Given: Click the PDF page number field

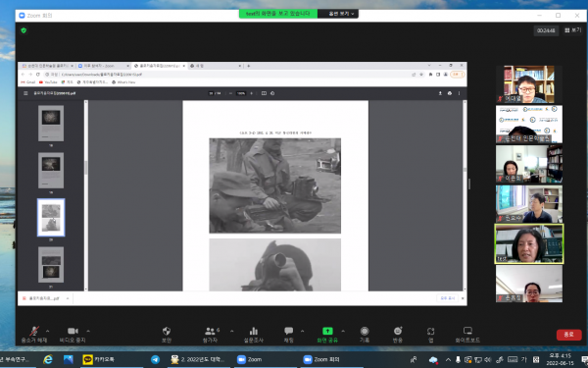Looking at the screenshot, I should coord(211,93).
